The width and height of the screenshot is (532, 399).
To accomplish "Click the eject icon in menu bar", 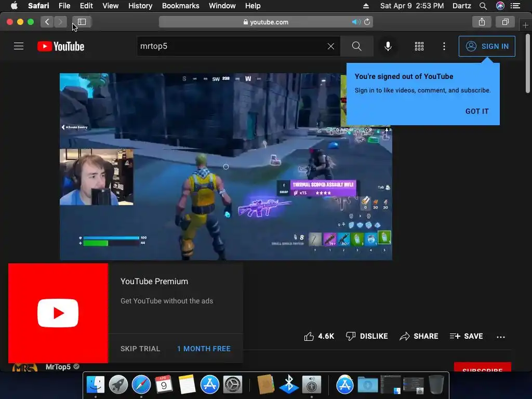I will [366, 6].
